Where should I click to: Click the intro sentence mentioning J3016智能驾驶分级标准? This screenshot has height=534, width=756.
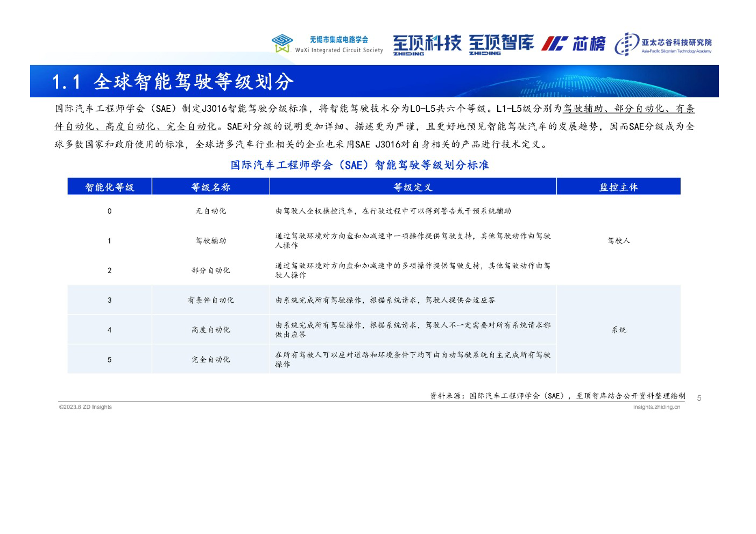[273, 109]
